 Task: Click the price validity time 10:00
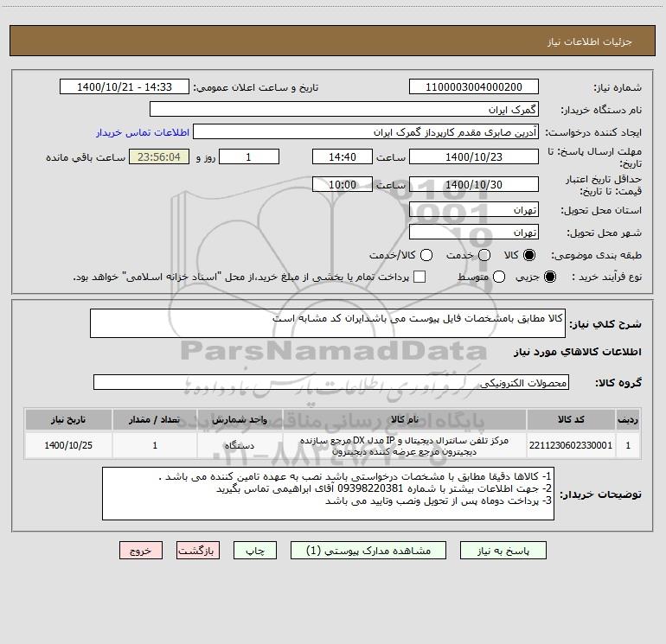pyautogui.click(x=343, y=184)
